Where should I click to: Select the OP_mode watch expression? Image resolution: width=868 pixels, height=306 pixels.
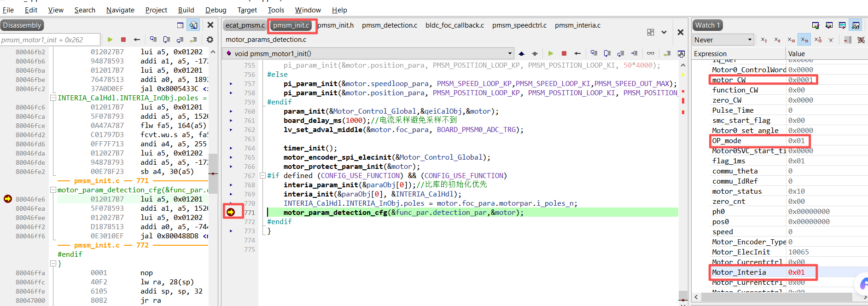point(727,141)
